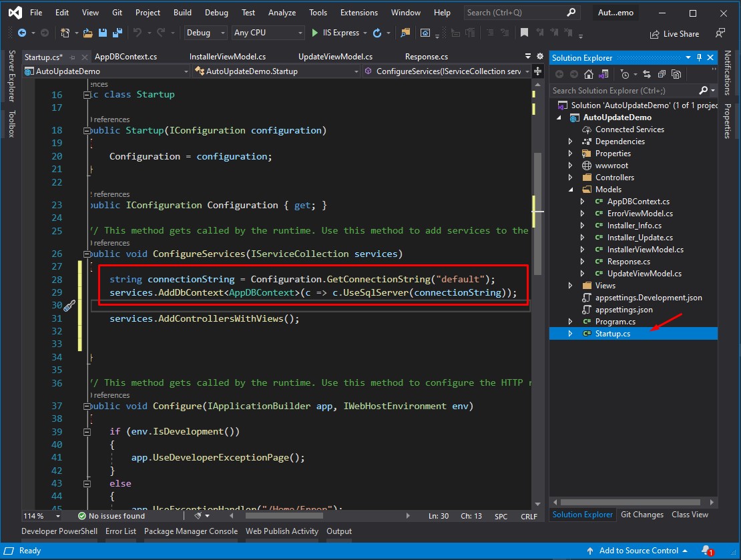Toggle auto-hide pin on Solution Explorer
This screenshot has width=741, height=560.
click(699, 58)
